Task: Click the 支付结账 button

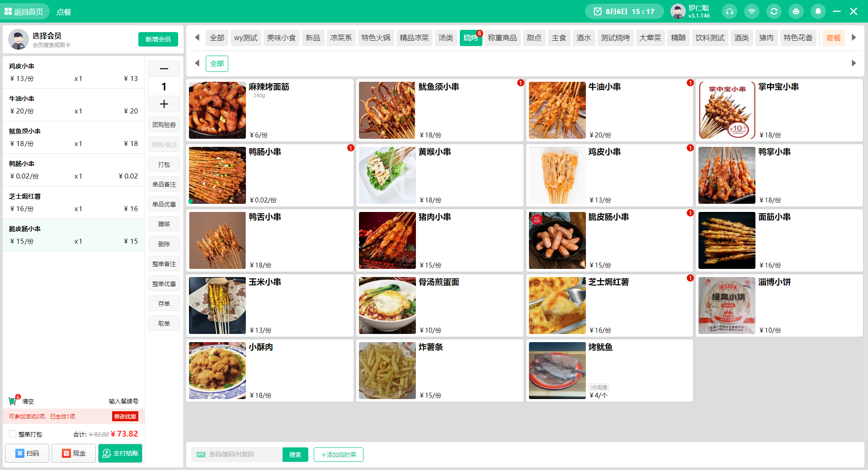Action: (x=120, y=453)
